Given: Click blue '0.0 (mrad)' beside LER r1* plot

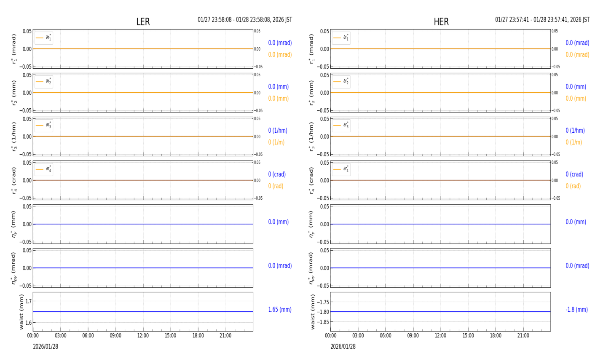Looking at the screenshot, I should [280, 43].
